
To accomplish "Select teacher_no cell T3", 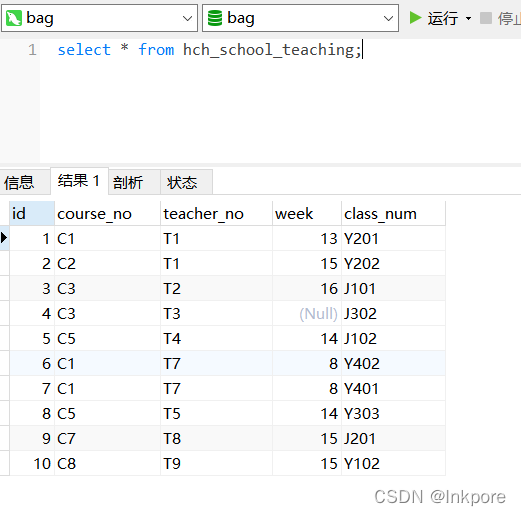I will tap(216, 313).
